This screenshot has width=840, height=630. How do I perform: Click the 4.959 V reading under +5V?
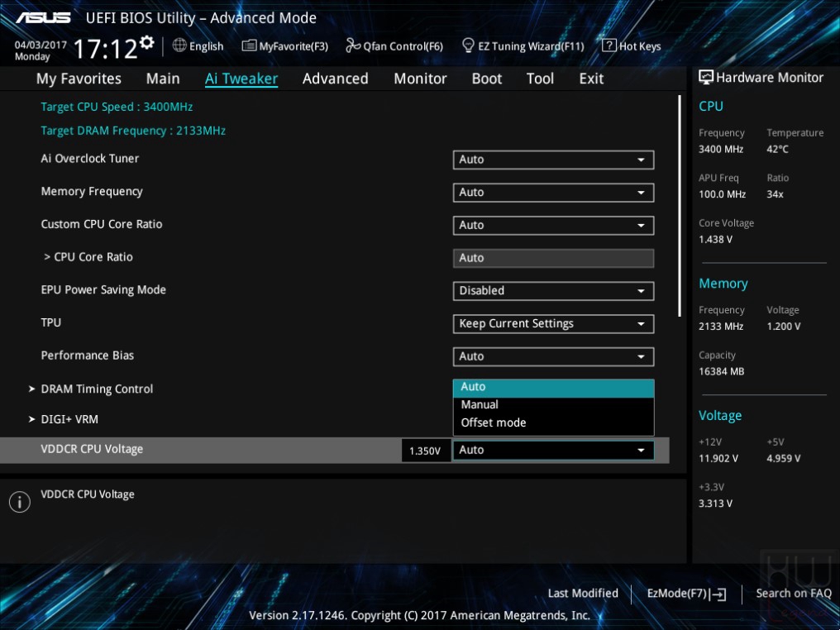click(x=784, y=459)
